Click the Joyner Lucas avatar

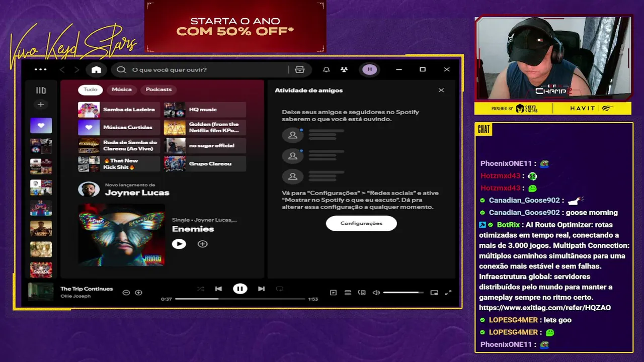click(x=89, y=190)
